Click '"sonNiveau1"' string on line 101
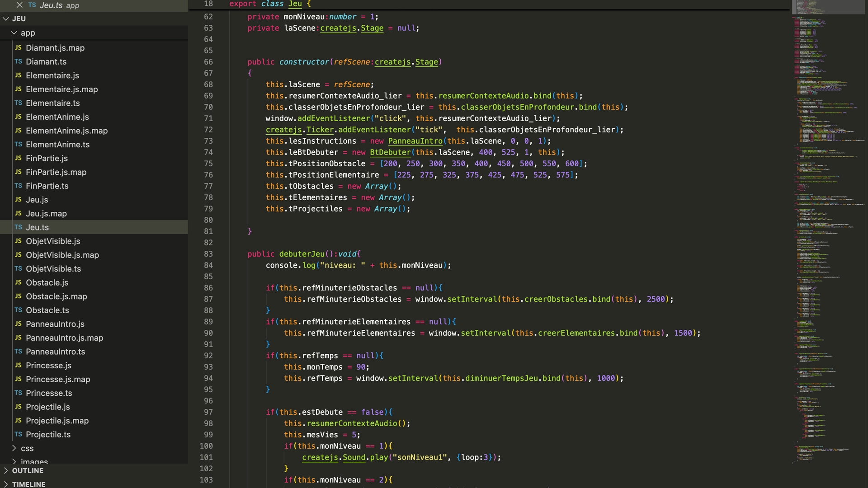The width and height of the screenshot is (868, 488). [420, 457]
